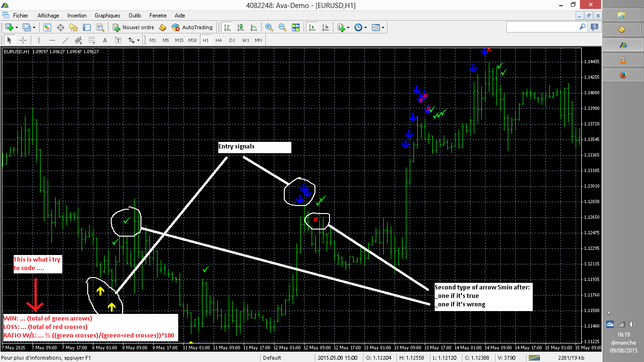
Task: Open the Strategy Tester icon
Action: 100,27
